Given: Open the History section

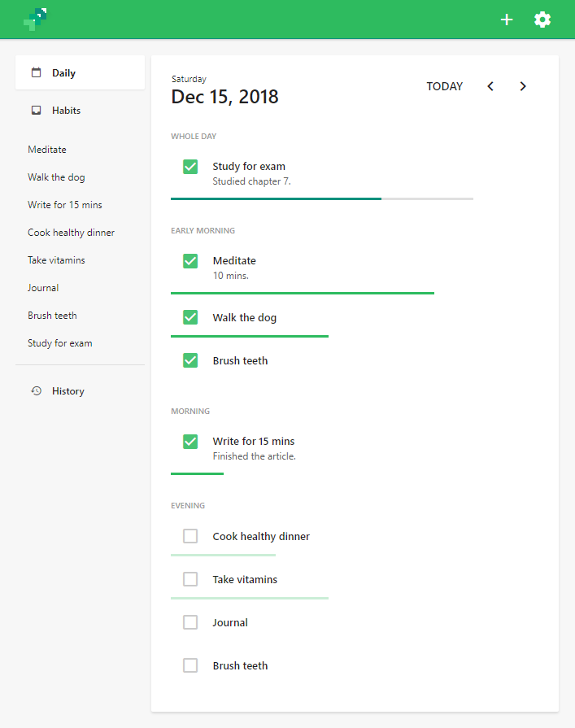Looking at the screenshot, I should 68,391.
